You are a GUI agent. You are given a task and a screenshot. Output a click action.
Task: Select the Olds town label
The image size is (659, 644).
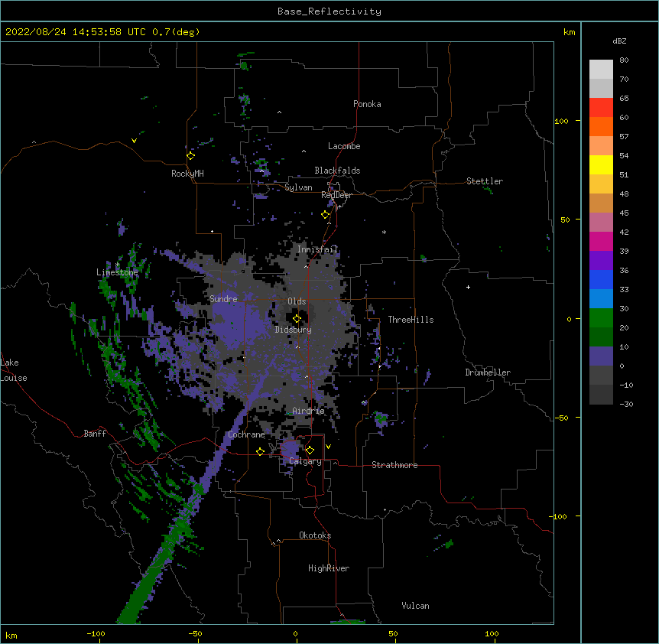[297, 301]
